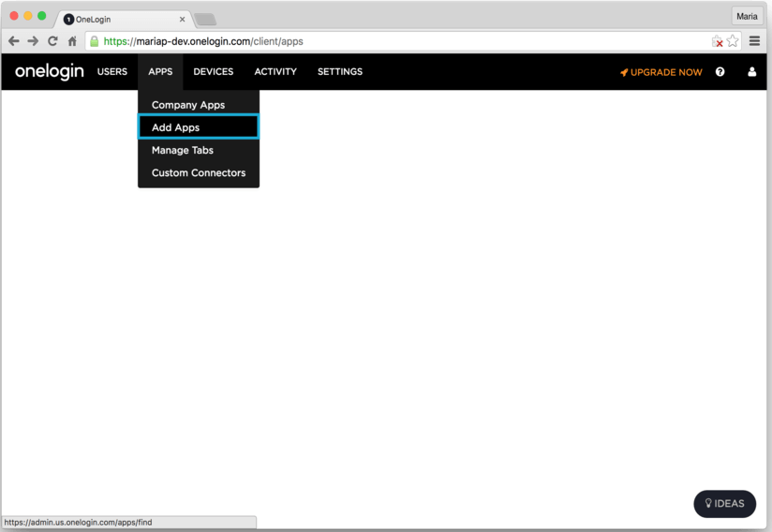Image resolution: width=772 pixels, height=532 pixels.
Task: Open the SETTINGS menu
Action: (340, 72)
